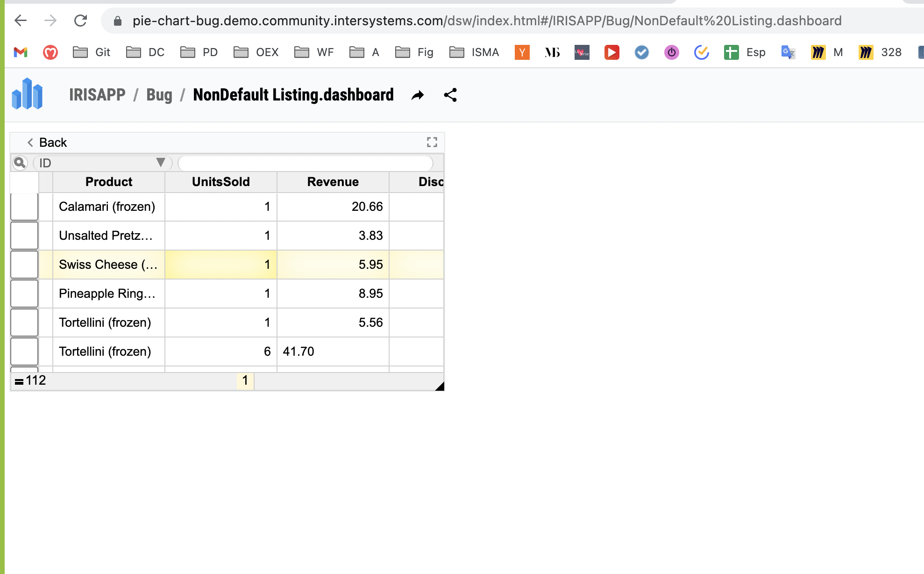Screen dimensions: 924x574
Task: Check the Swiss Cheese row checkbox
Action: tap(24, 264)
